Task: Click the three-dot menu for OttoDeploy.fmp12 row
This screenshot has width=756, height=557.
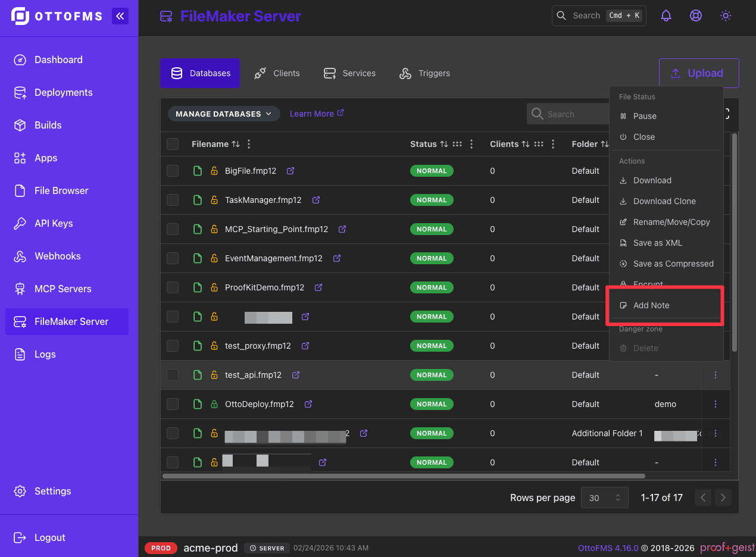Action: pos(715,404)
